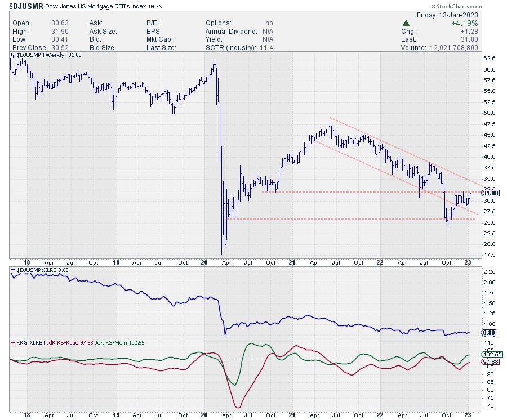The image size is (507, 420).
Task: Click the '18' year label under bottom panel
Action: (x=27, y=415)
